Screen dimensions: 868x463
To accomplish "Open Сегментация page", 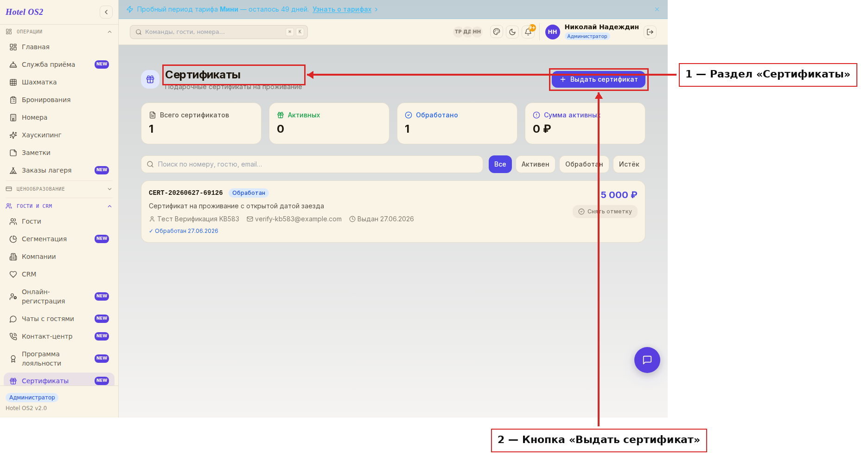I will pos(59,239).
